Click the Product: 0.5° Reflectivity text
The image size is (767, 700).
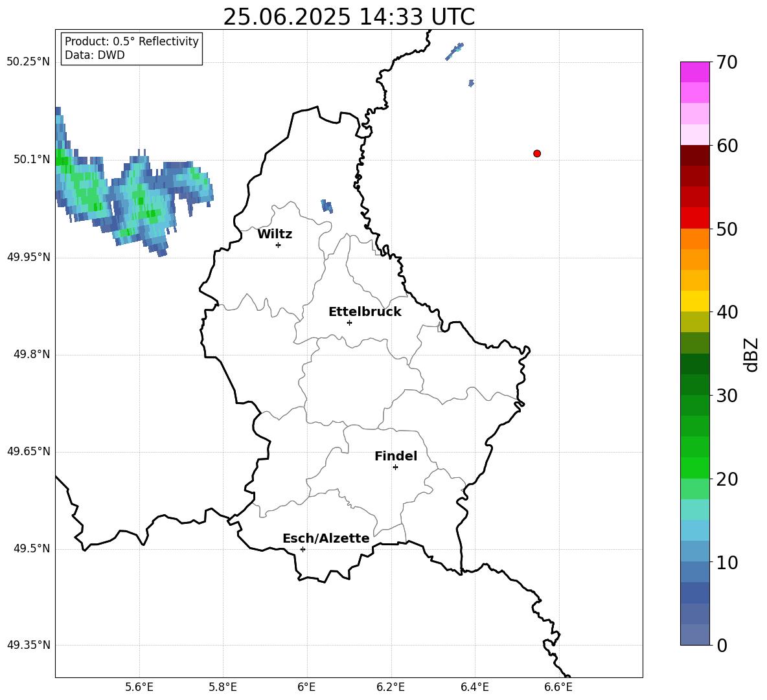pos(132,41)
